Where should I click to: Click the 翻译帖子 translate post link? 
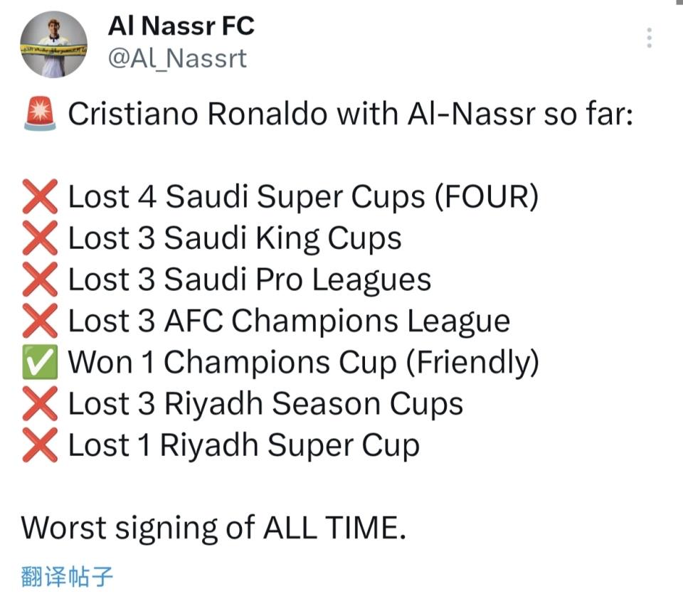(x=68, y=575)
